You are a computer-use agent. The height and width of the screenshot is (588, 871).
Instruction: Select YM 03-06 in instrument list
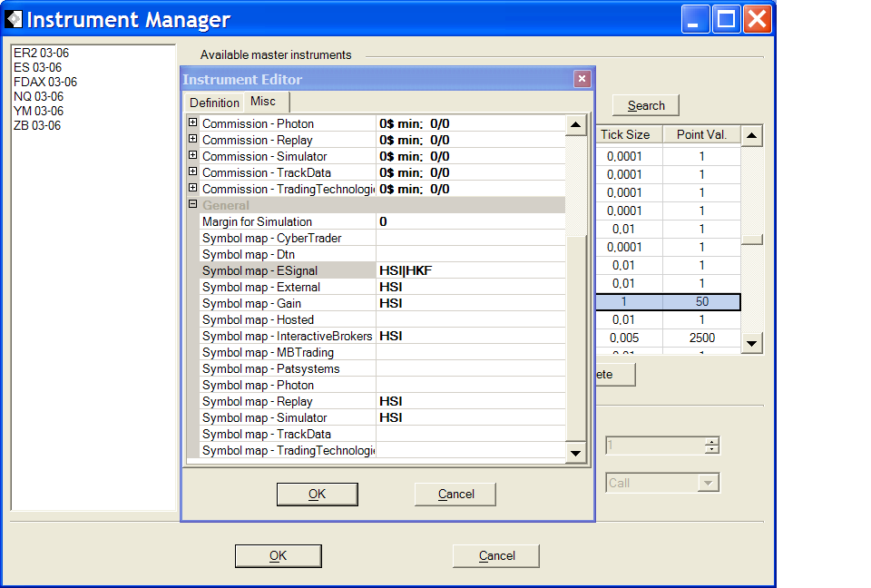(x=38, y=111)
